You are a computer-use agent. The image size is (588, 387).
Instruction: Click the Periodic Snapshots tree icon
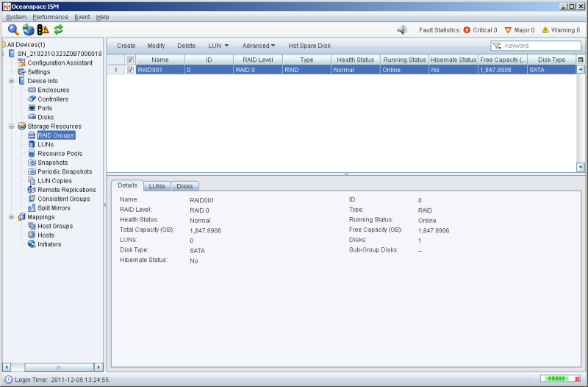[x=32, y=171]
